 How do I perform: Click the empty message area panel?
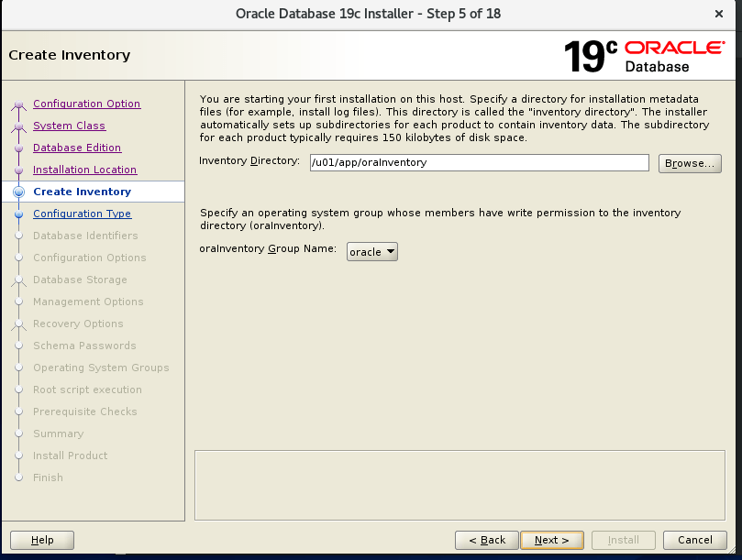coord(460,485)
